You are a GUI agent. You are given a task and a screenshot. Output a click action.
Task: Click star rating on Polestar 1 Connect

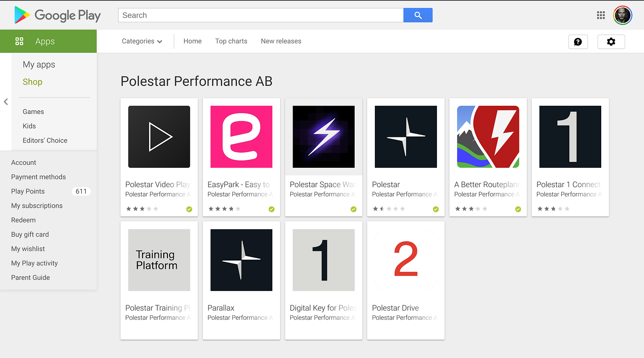[x=554, y=209]
